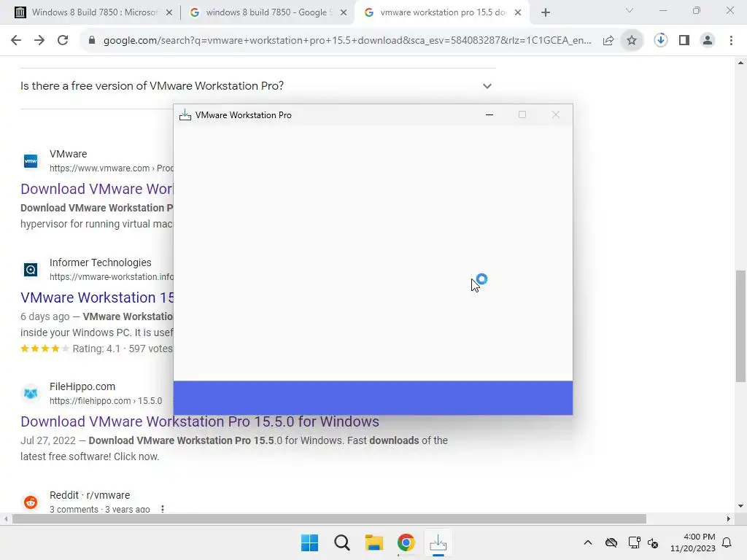
Task: Open the Chrome downloads bubble
Action: [660, 41]
